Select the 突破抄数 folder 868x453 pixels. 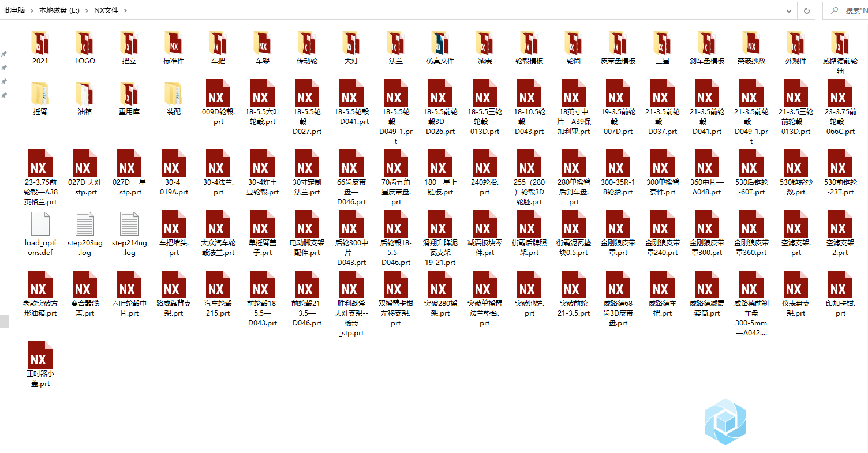click(751, 48)
